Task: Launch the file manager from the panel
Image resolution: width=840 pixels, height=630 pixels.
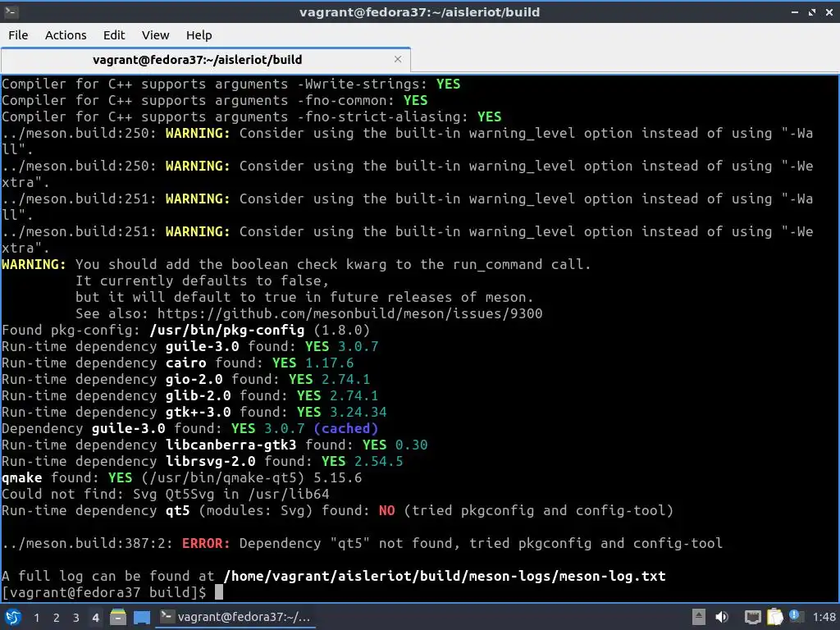Action: [x=118, y=617]
